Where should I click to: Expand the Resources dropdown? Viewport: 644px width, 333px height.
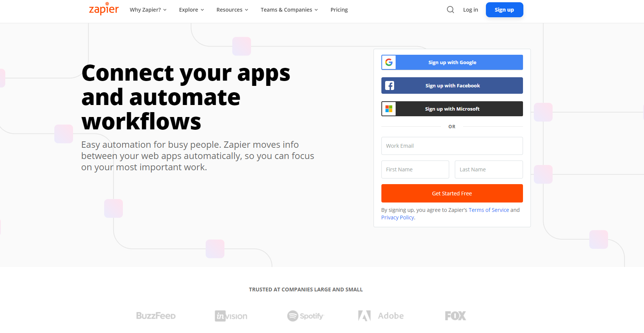coord(232,10)
